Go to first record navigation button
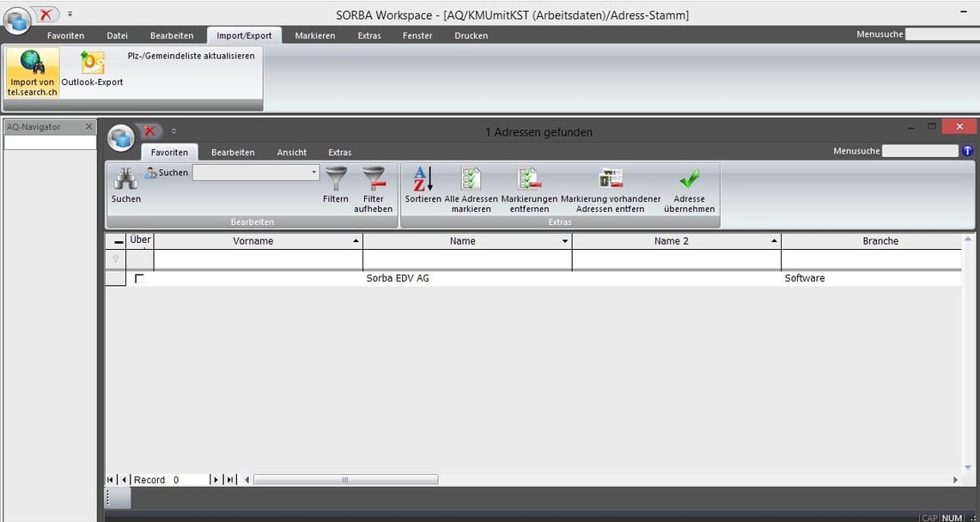 tap(111, 480)
